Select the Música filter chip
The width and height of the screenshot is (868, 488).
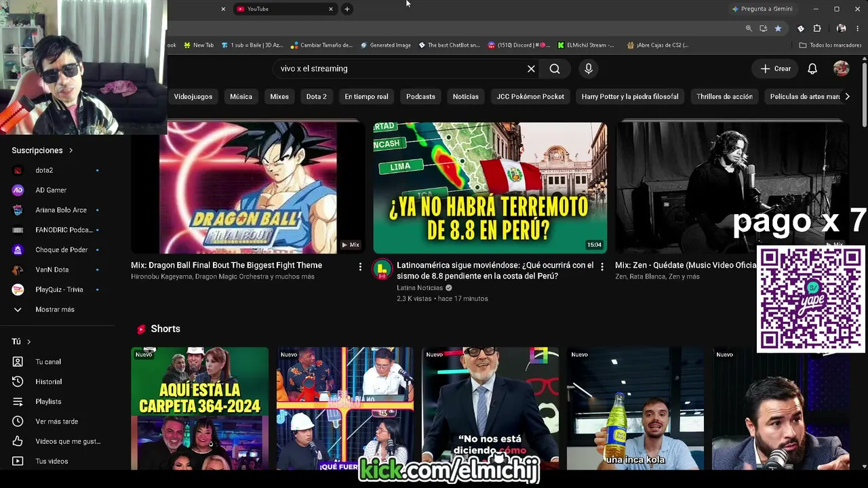241,96
